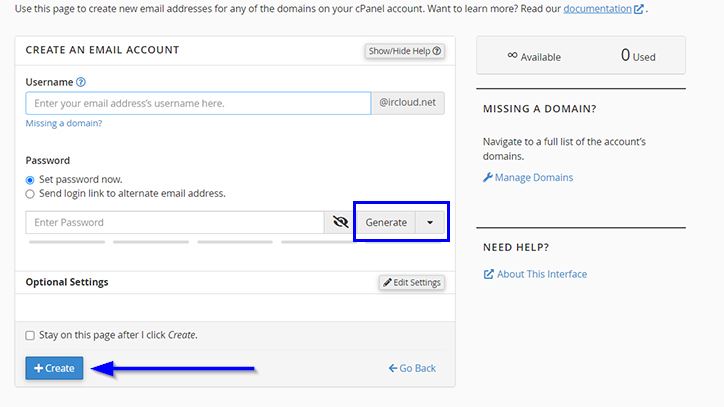Select the 'Set password now' radio button
Screen dimensions: 724x407
coord(30,180)
